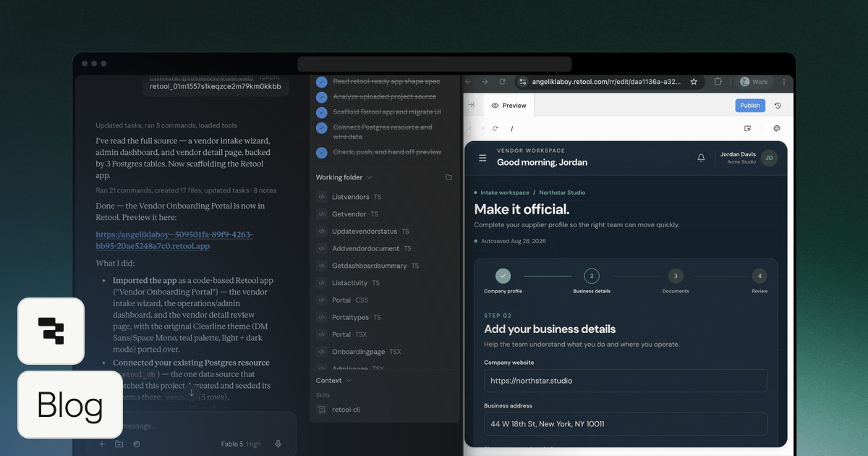Open Getvendor TS file
The height and width of the screenshot is (456, 868).
356,214
